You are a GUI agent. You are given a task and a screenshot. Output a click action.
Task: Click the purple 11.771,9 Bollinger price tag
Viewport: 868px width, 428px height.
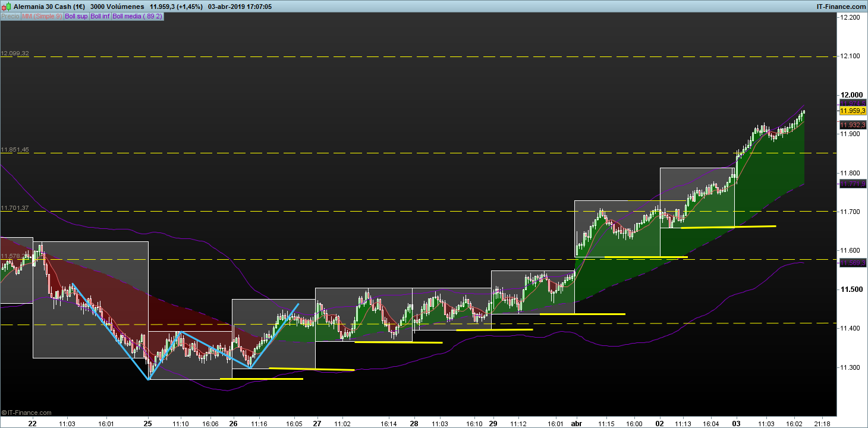tap(852, 185)
